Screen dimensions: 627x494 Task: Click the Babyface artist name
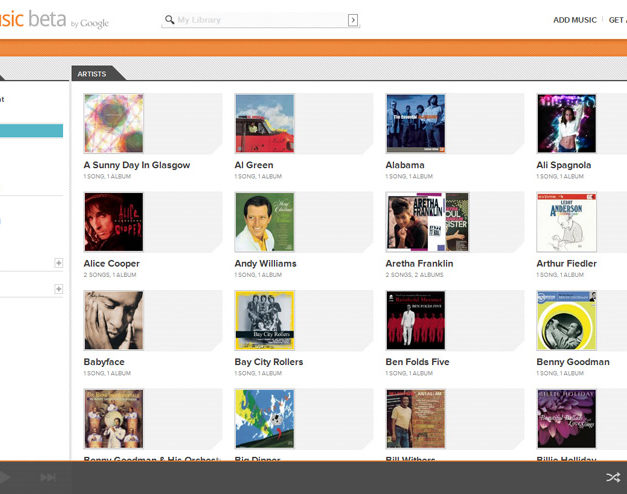click(104, 362)
